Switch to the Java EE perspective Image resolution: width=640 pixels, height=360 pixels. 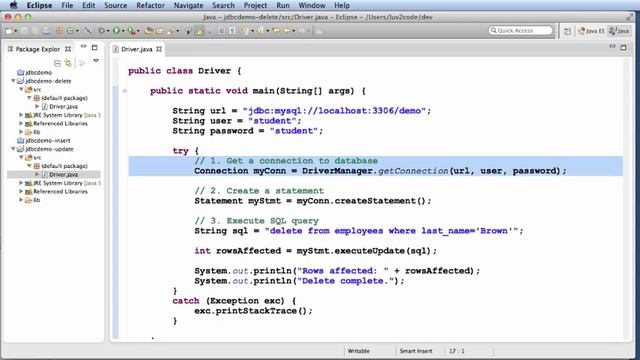[591, 31]
